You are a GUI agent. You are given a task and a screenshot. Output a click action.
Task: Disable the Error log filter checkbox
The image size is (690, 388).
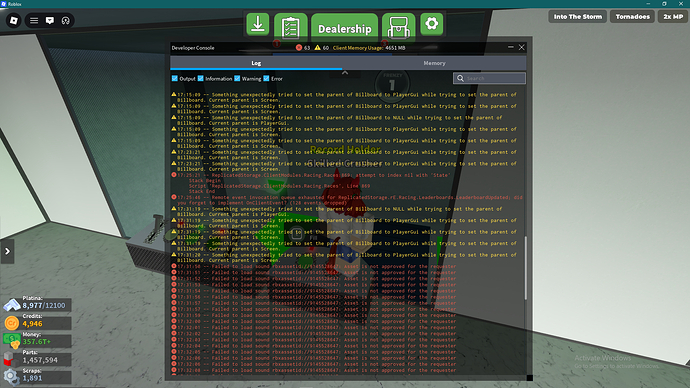coord(266,78)
